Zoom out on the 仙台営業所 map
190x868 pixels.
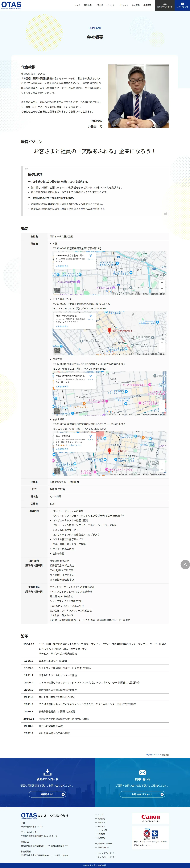pos(162,469)
